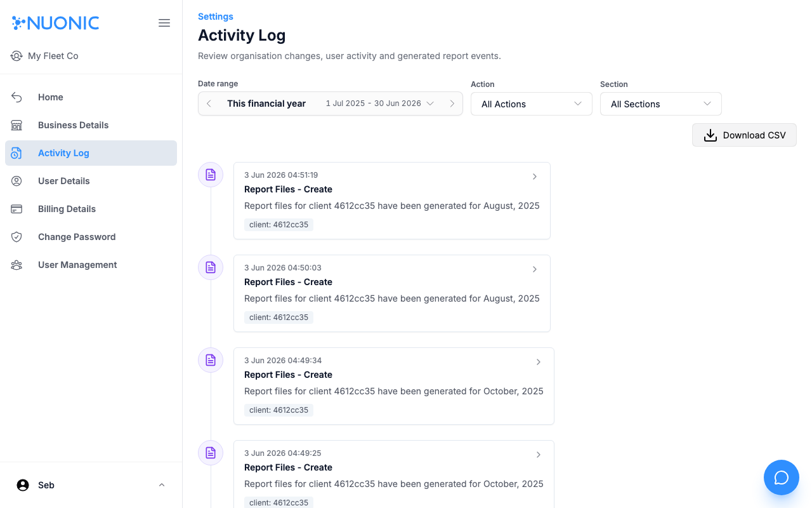
Task: Click the 3 Jun 2026 04:50:03 timestamp
Action: (283, 268)
